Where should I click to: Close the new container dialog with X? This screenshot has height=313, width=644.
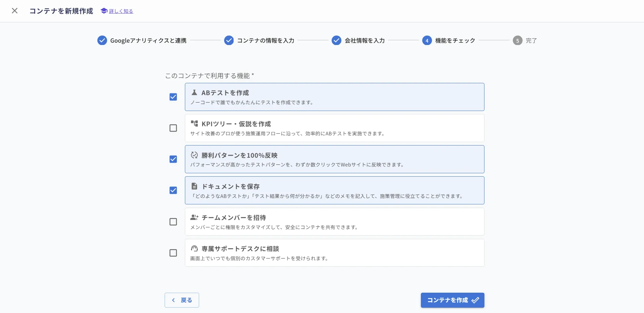pos(15,11)
